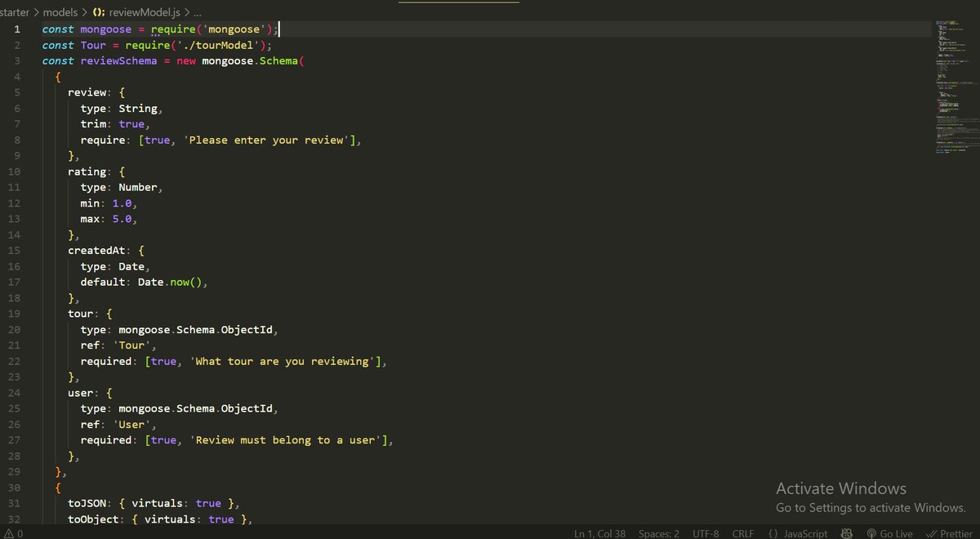Open the models breadcrumb folder
The height and width of the screenshot is (539, 980).
tap(61, 13)
